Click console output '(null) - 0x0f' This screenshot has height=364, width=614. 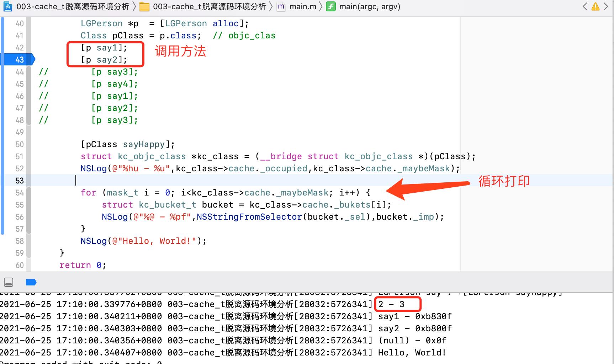[x=412, y=341]
